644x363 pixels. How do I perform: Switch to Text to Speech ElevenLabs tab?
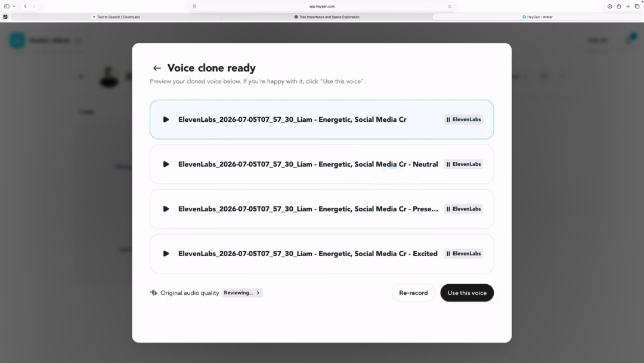coord(116,17)
